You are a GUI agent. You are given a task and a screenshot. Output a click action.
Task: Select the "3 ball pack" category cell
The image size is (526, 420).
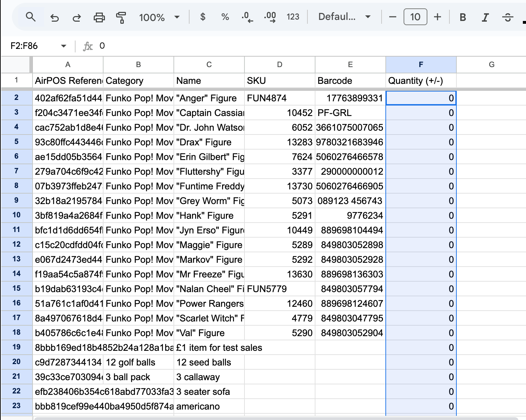[138, 377]
